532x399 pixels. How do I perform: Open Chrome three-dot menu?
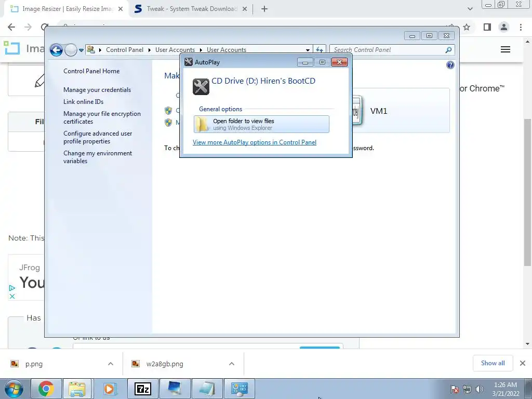click(x=521, y=27)
